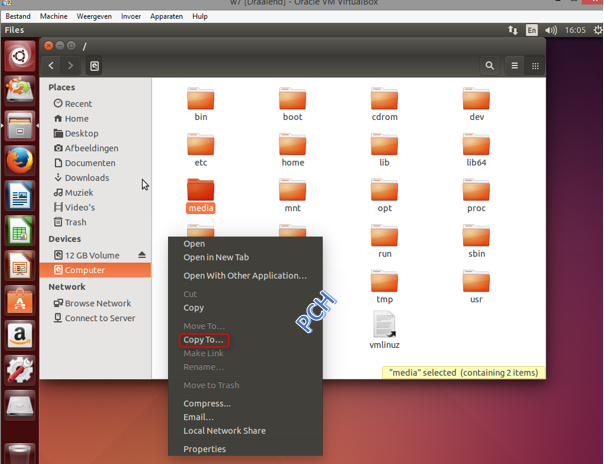Open the Machine menu in VirtualBox
Image resolution: width=604 pixels, height=464 pixels.
(x=54, y=16)
